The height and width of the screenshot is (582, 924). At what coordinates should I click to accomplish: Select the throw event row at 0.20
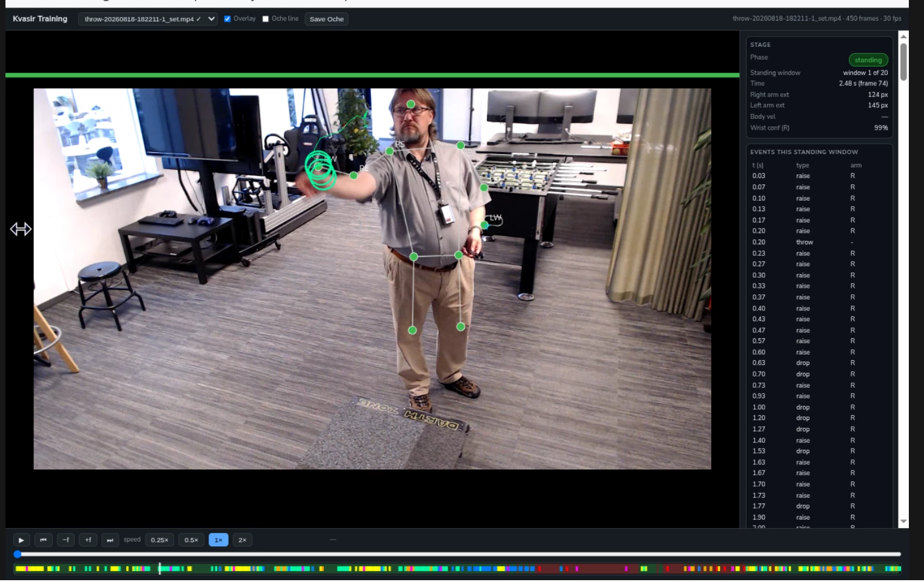(x=819, y=242)
